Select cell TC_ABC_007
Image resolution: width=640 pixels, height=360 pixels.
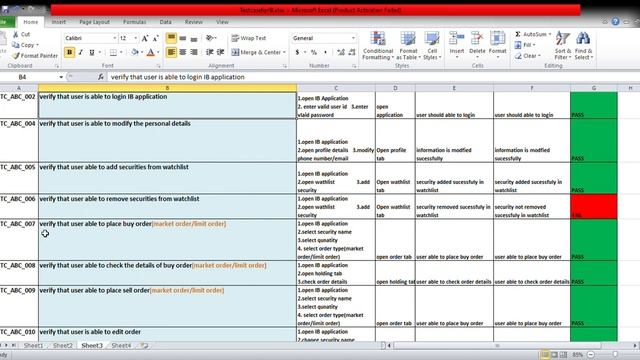[19, 240]
